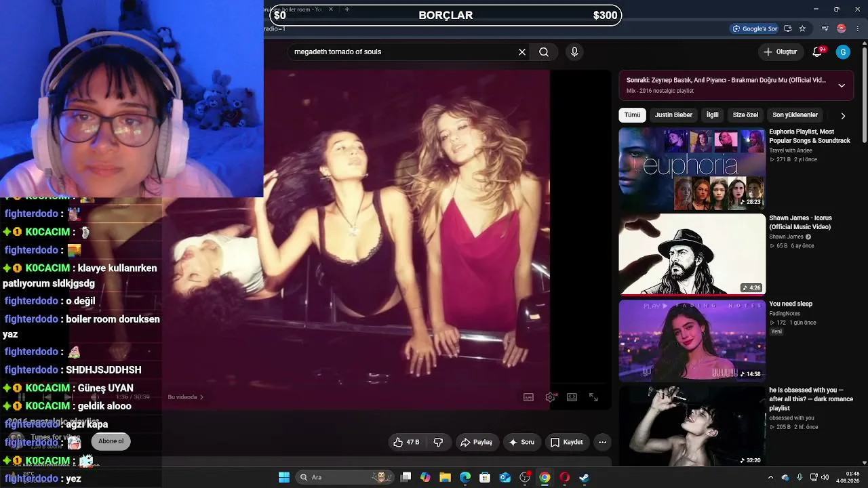The width and height of the screenshot is (868, 488).
Task: Open Copilot from the taskbar
Action: pyautogui.click(x=425, y=477)
